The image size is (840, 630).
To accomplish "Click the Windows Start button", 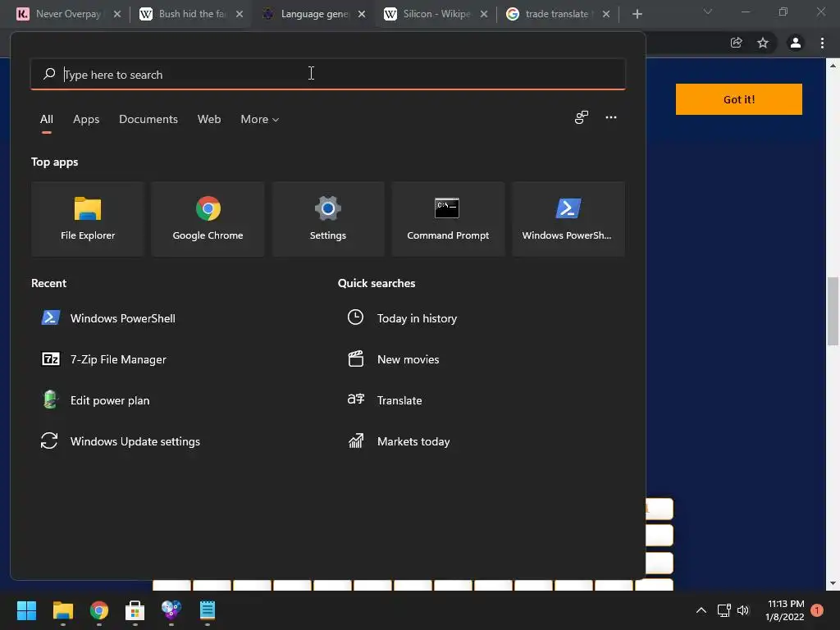I will [26, 610].
